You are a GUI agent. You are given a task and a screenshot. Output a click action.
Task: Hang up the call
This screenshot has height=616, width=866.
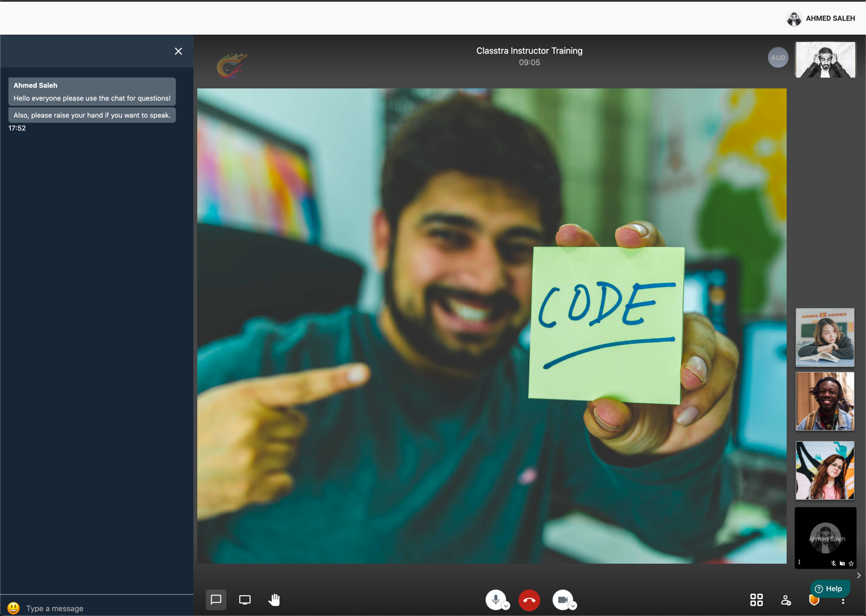529,600
